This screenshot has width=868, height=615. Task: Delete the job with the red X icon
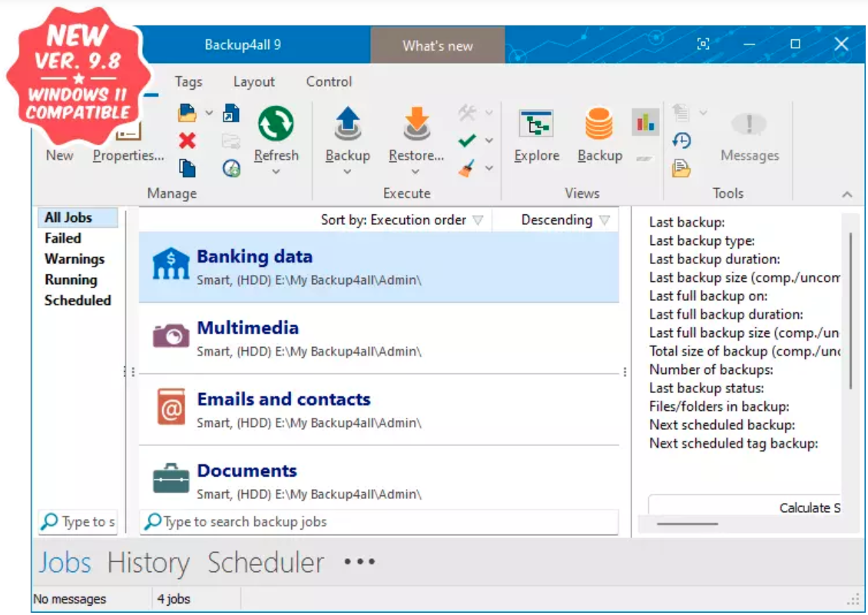click(187, 141)
